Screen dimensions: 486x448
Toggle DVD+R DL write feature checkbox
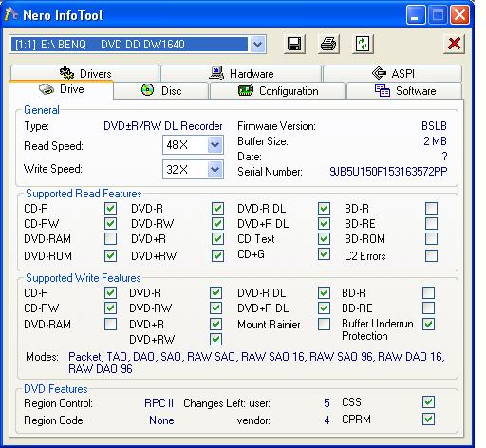point(324,308)
